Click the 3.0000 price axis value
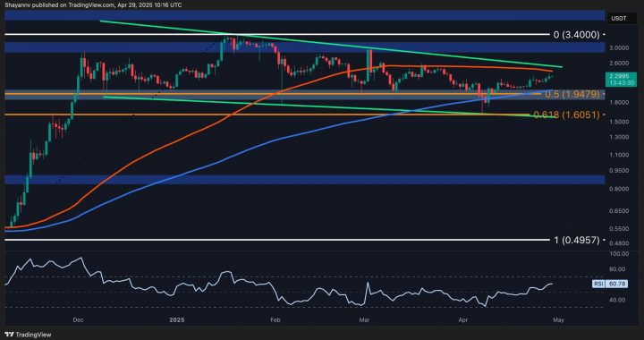Viewport: 644px width, 340px height. pyautogui.click(x=619, y=47)
